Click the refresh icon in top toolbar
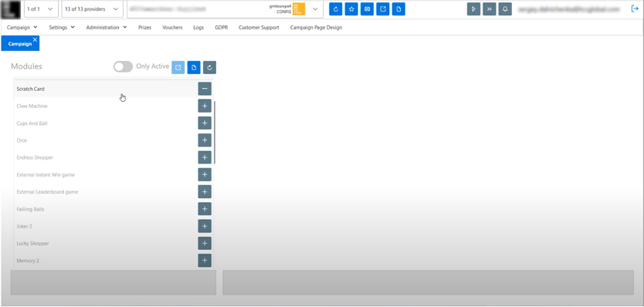The width and height of the screenshot is (644, 307). 336,9
